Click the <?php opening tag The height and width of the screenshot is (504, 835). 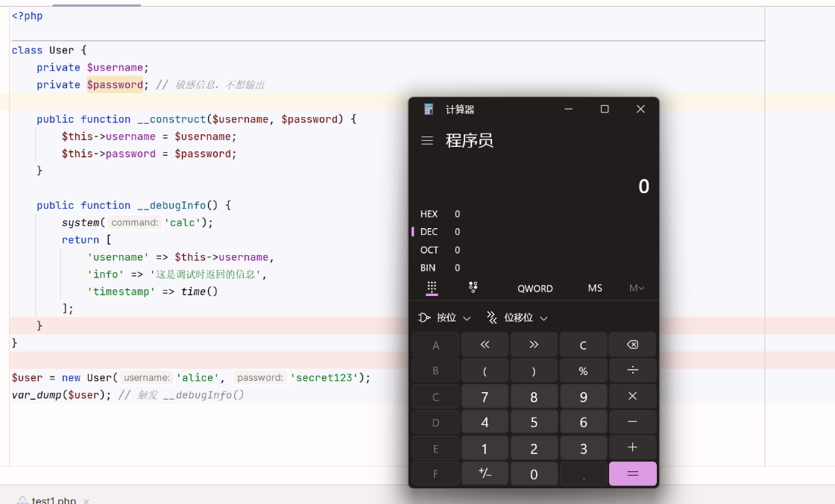pos(27,16)
